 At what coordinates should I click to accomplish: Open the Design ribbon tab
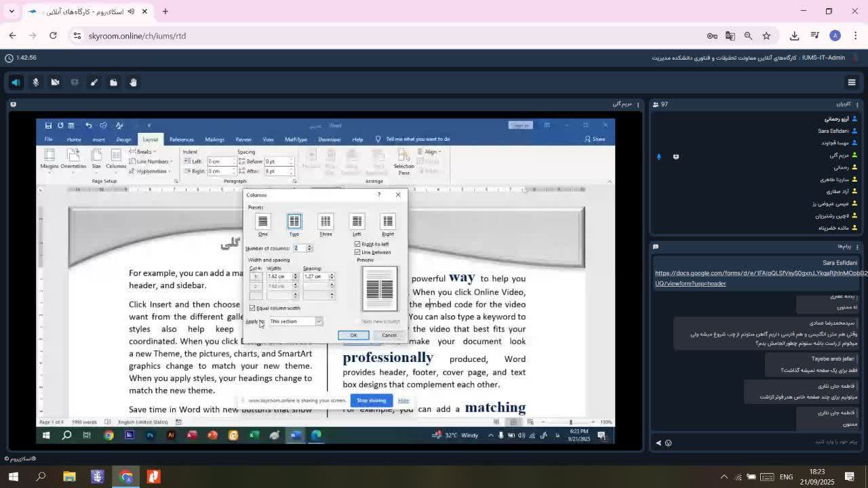[123, 140]
